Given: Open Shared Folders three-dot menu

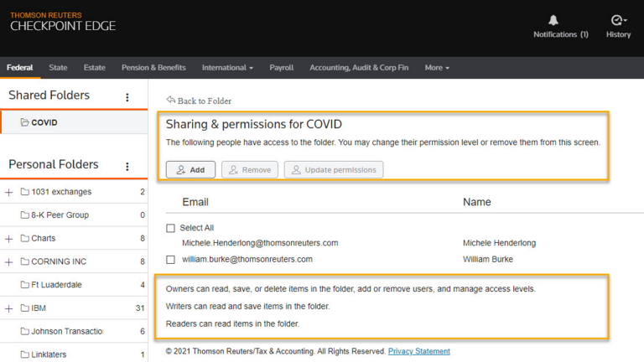Looking at the screenshot, I should point(127,97).
